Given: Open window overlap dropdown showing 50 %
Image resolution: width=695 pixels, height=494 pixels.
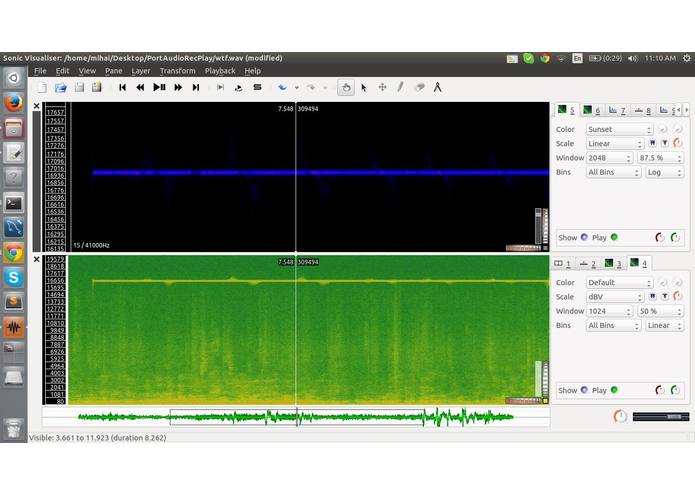Looking at the screenshot, I should (x=660, y=311).
